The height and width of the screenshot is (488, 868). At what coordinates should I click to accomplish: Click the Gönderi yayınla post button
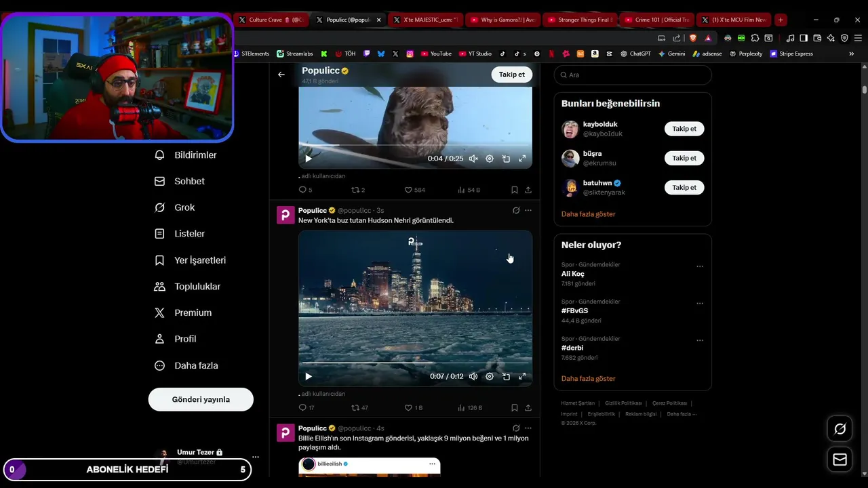click(201, 399)
